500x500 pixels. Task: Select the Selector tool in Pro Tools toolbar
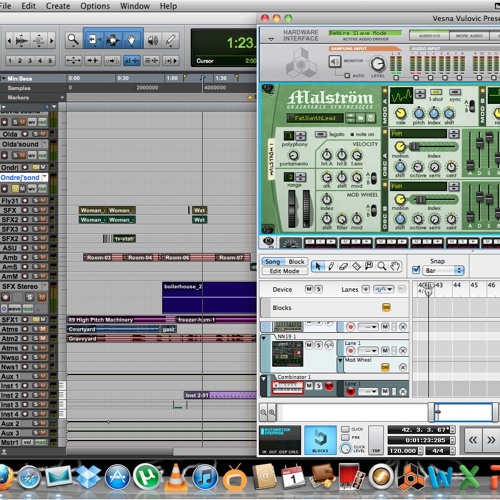click(113, 40)
